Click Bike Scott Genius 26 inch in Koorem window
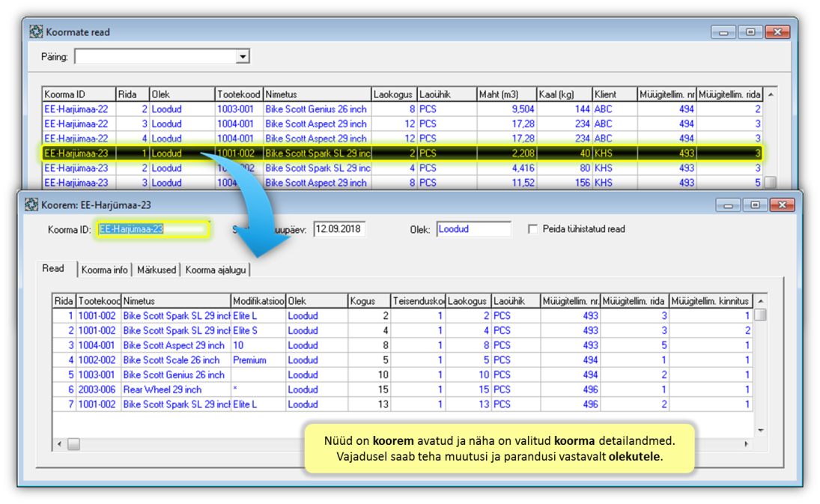 (x=176, y=375)
